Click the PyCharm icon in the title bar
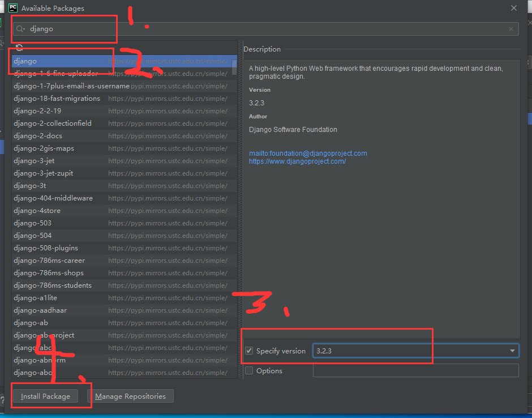Screen dimensions: 532x418 point(13,8)
